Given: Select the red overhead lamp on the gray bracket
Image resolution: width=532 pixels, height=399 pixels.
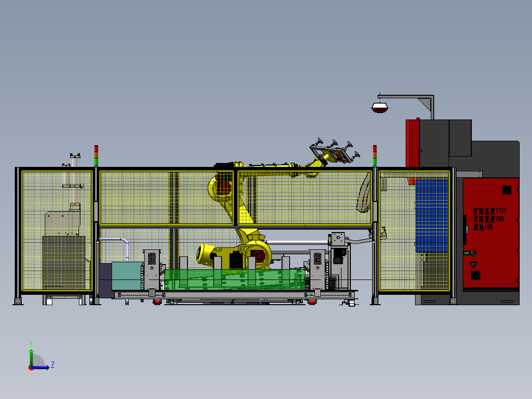Looking at the screenshot, I should (380, 108).
